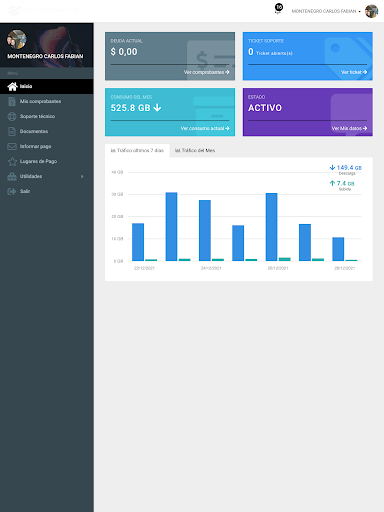Click Salir to log out
This screenshot has height=512, width=384.
(47, 191)
